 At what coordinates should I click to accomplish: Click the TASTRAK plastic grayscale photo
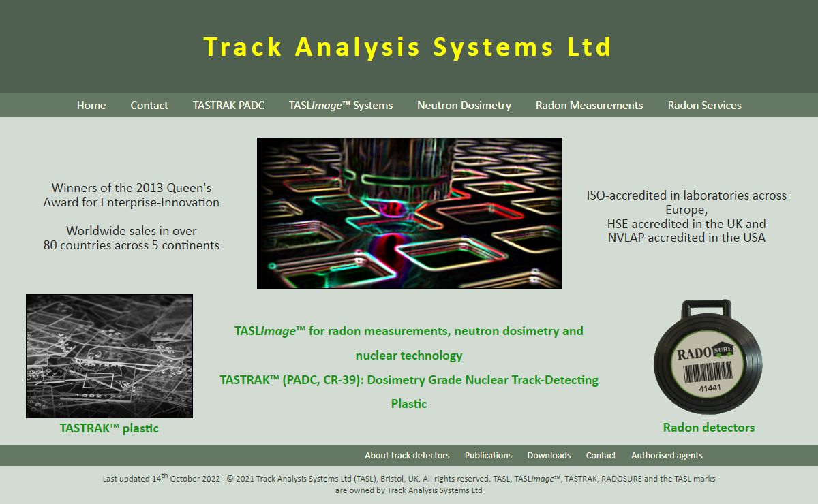[109, 356]
